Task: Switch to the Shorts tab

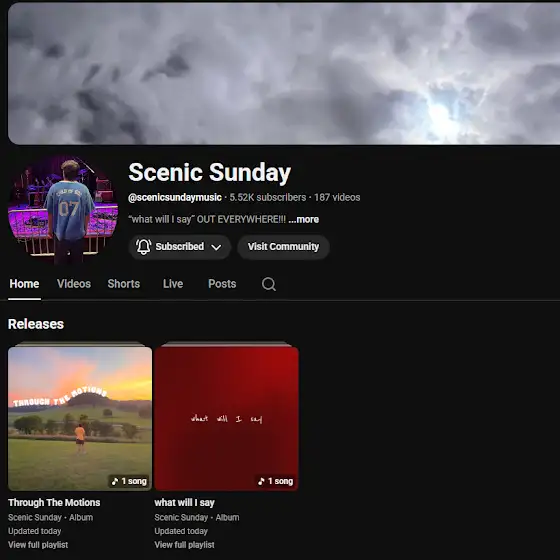Action: [124, 284]
